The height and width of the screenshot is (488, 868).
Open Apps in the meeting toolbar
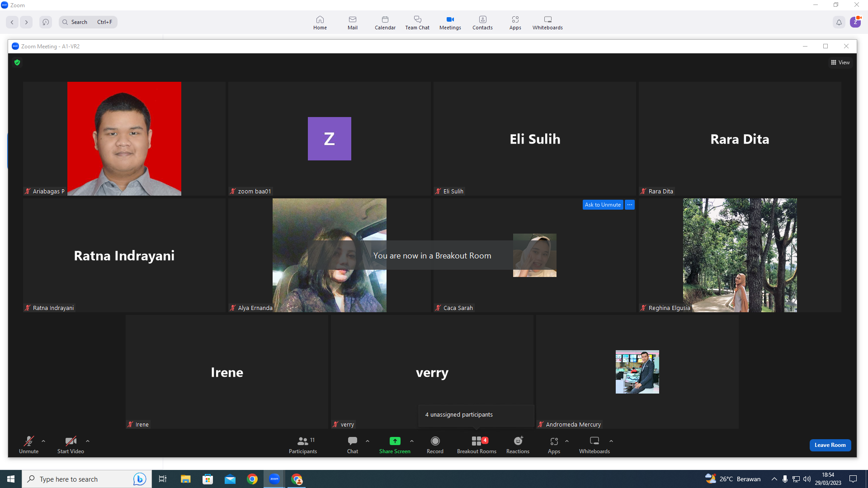[x=554, y=445]
